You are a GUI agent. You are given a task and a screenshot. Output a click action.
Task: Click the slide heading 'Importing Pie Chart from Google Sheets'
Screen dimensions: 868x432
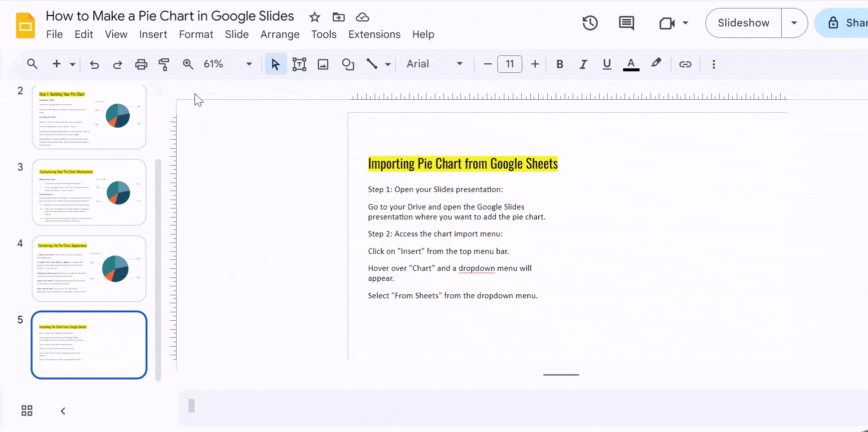tap(463, 164)
